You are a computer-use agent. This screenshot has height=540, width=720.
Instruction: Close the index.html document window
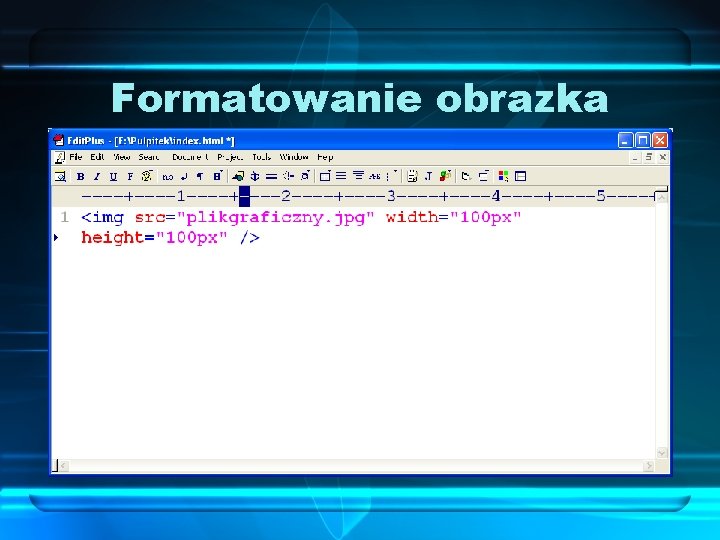click(663, 158)
